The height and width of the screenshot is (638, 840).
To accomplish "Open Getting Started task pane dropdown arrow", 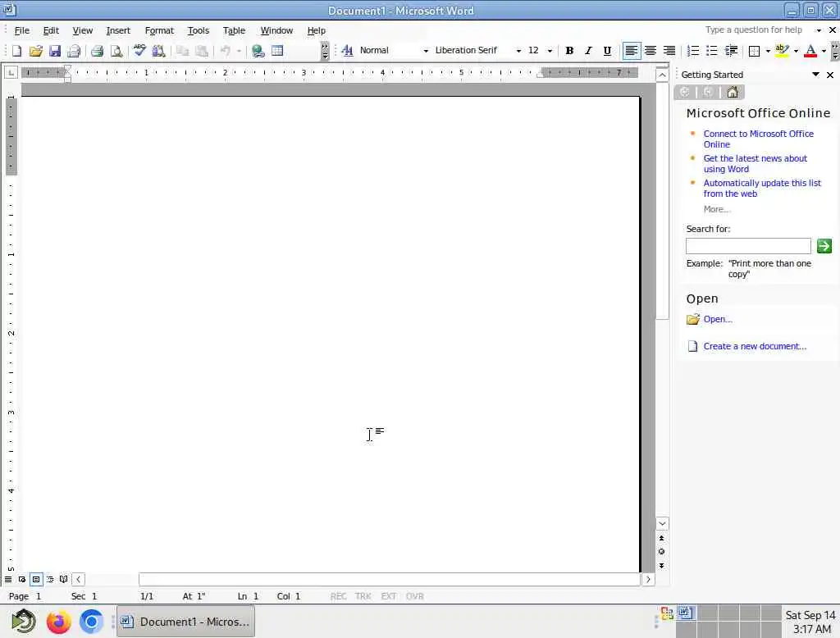I will coord(815,75).
